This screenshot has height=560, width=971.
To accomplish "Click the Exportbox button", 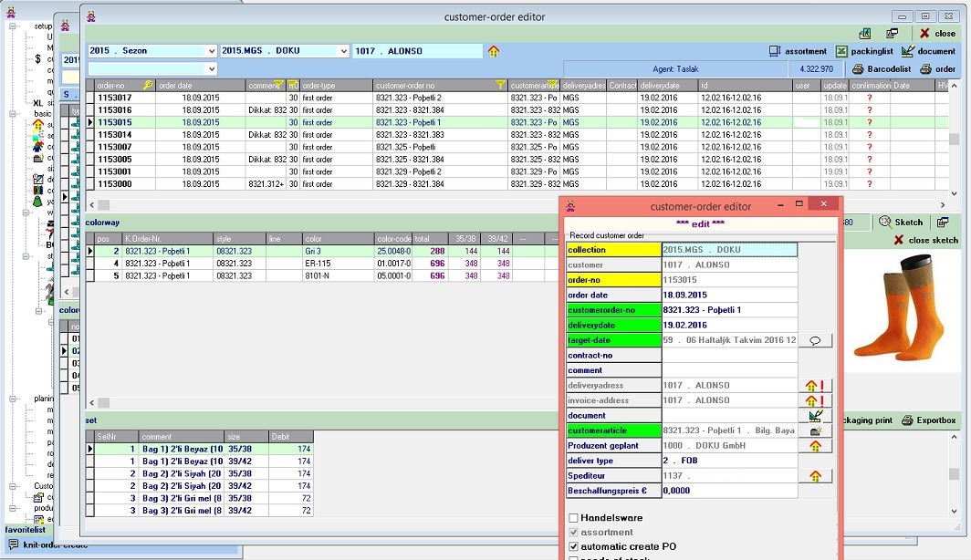I will pyautogui.click(x=929, y=420).
